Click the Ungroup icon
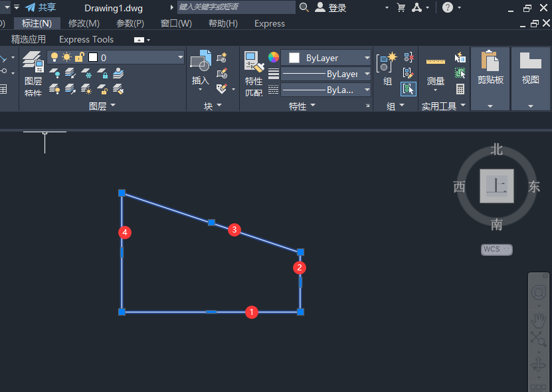Image resolution: width=552 pixels, height=392 pixels. tap(409, 57)
